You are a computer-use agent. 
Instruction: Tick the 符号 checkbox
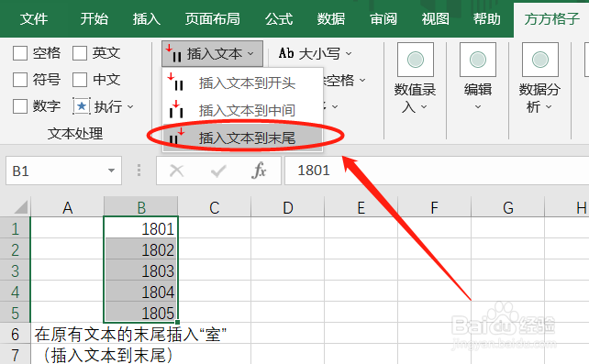click(20, 80)
